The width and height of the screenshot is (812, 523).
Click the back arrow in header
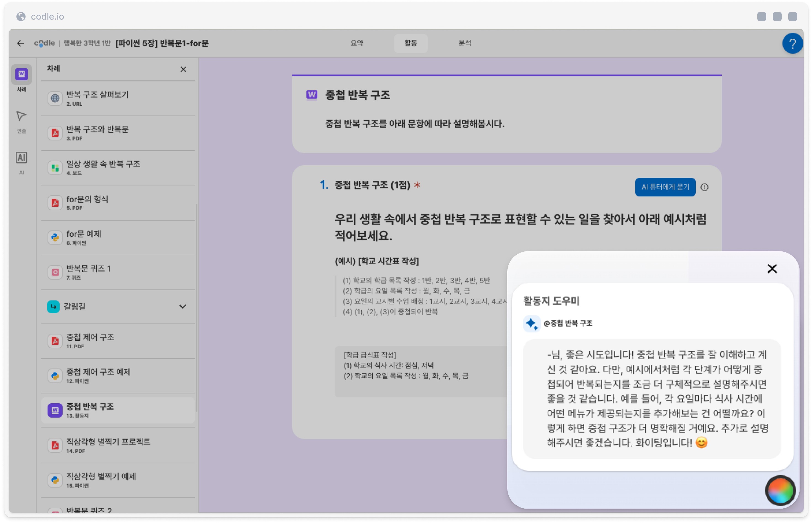[20, 43]
